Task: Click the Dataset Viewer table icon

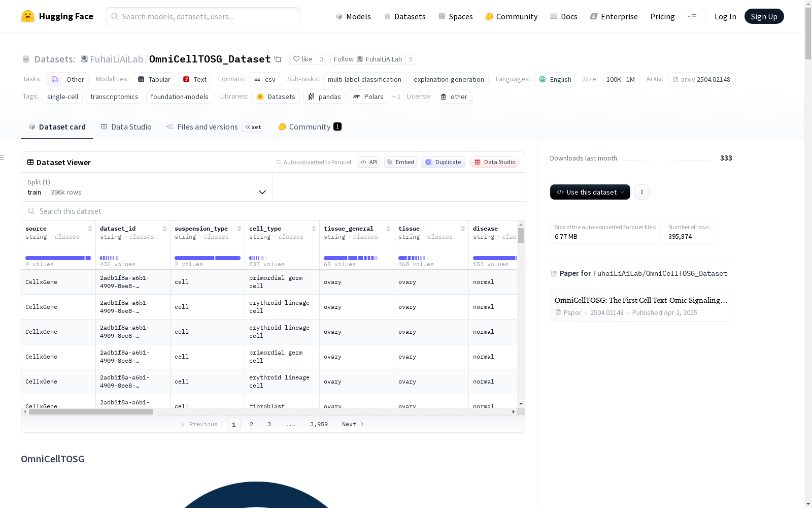Action: tap(30, 162)
